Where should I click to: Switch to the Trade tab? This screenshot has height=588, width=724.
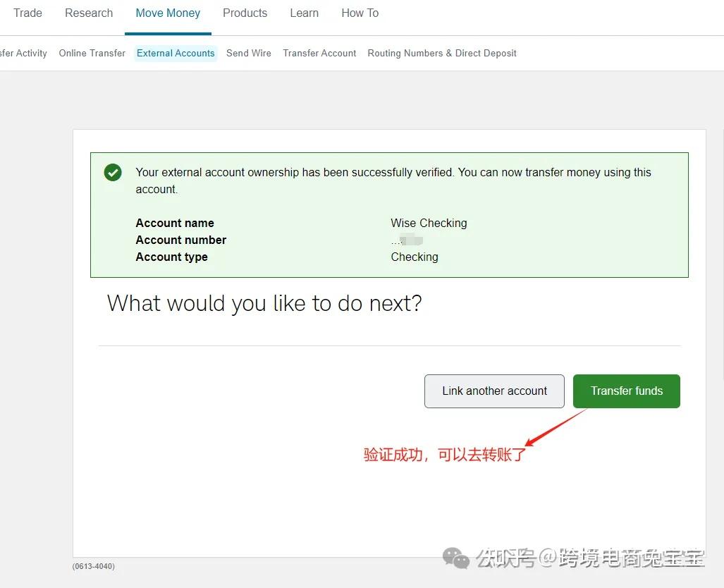[x=27, y=13]
